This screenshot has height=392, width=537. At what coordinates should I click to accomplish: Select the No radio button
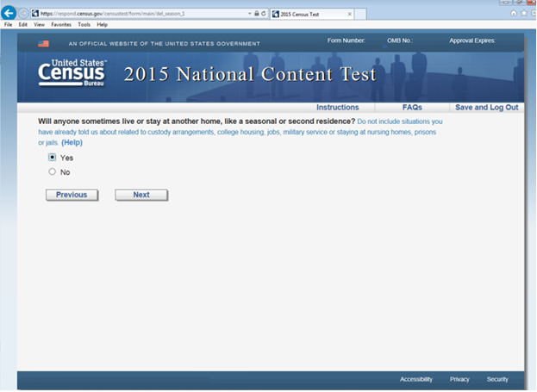point(52,171)
